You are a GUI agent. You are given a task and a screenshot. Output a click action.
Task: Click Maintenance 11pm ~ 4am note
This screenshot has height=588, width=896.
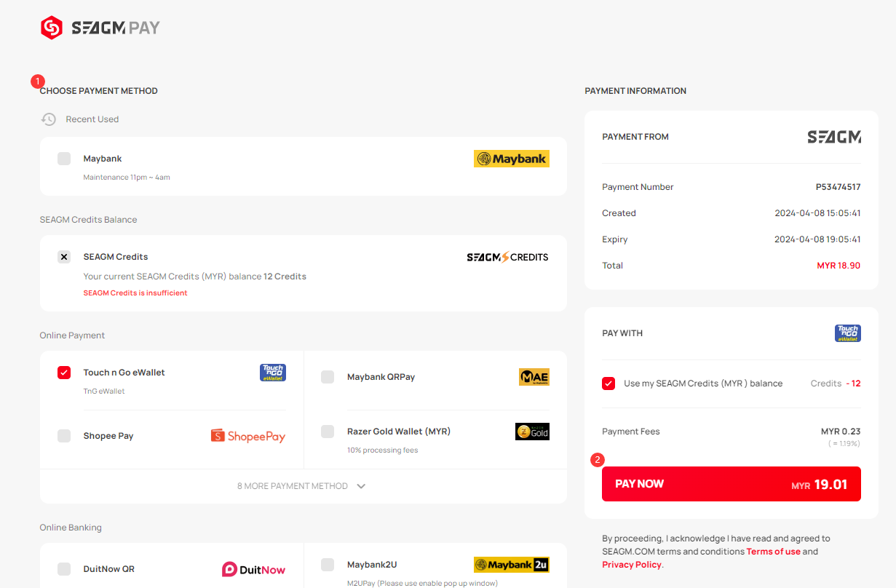click(127, 178)
